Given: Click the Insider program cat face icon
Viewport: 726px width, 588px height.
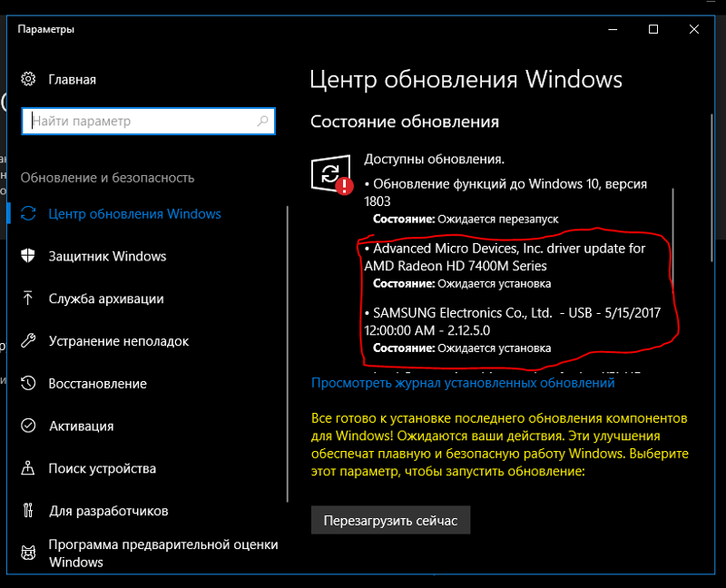Looking at the screenshot, I should tap(28, 553).
